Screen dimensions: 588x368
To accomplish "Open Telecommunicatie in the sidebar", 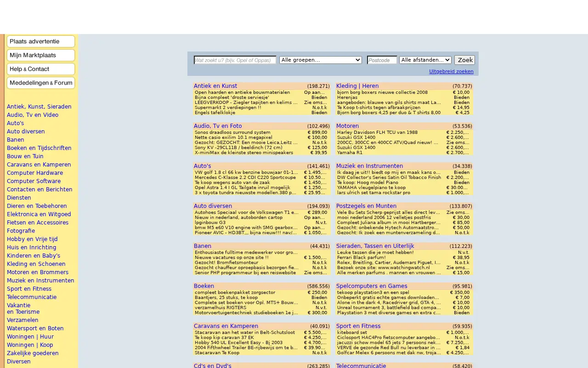I will 32,297.
